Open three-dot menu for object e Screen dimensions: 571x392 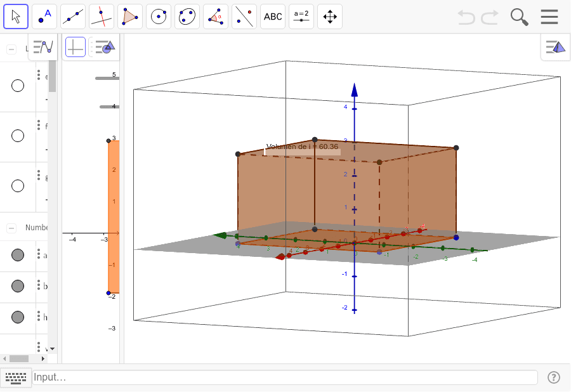(x=39, y=75)
